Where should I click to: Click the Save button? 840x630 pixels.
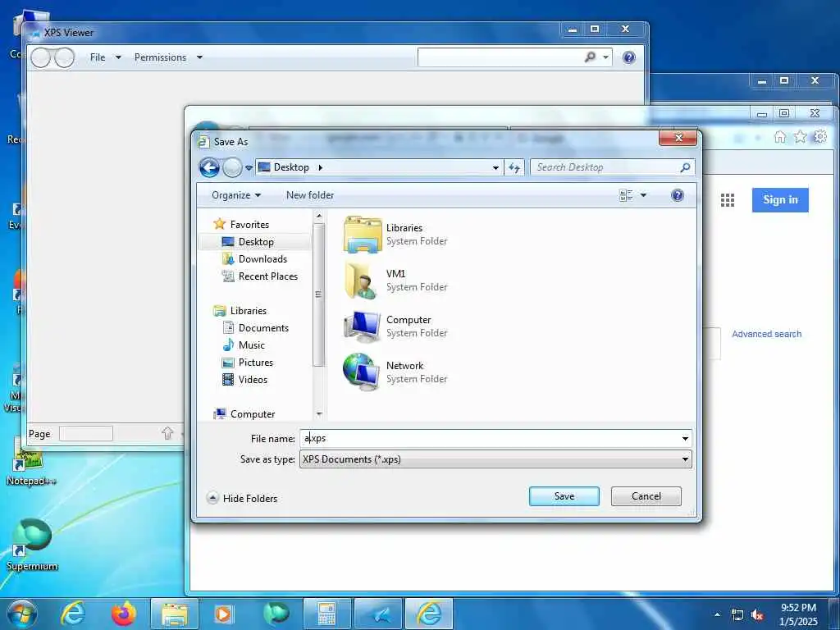564,496
